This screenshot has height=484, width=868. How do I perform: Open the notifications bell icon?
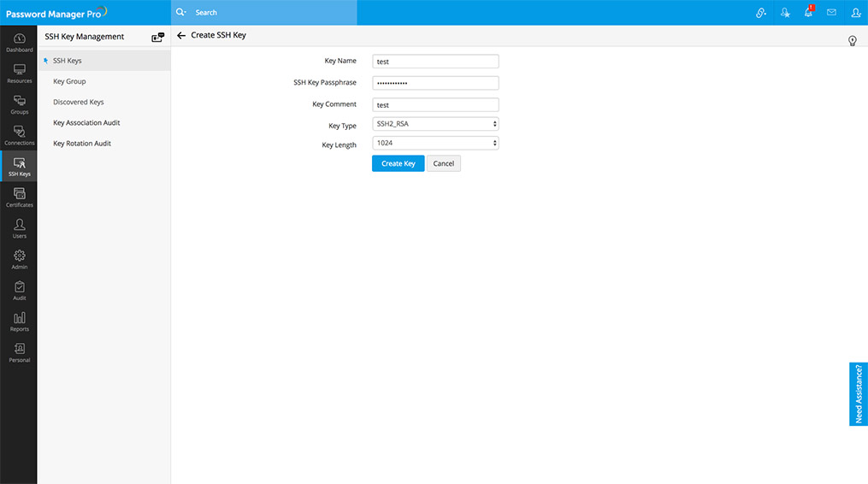(809, 12)
